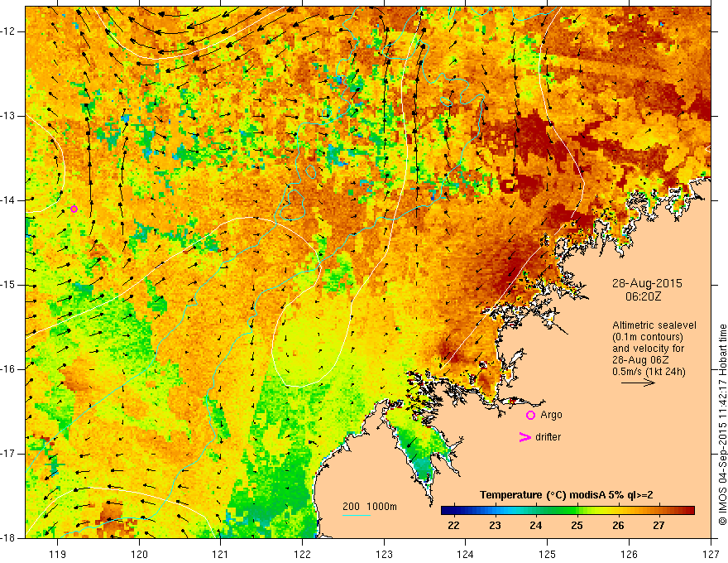Image resolution: width=728 pixels, height=563 pixels.
Task: Click the 'and velocity for' caption line
Action: point(648,349)
